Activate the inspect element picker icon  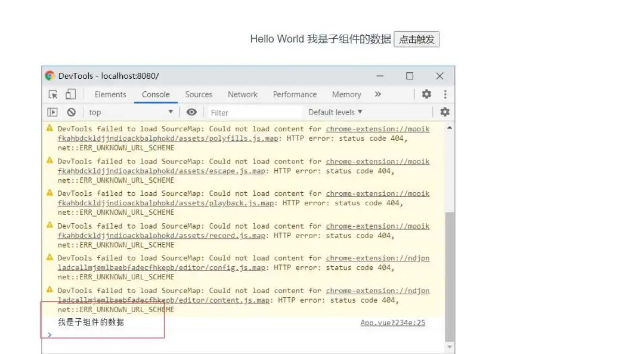[x=53, y=94]
